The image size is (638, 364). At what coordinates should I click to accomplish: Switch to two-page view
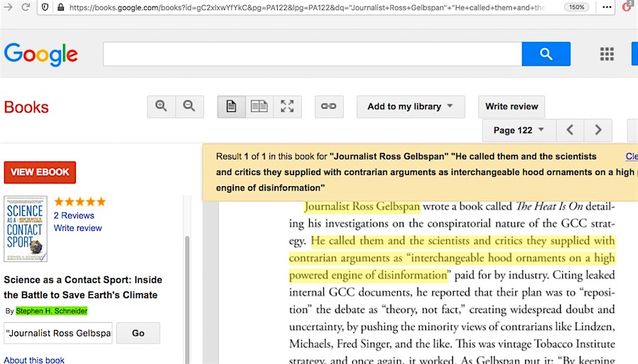click(x=259, y=106)
